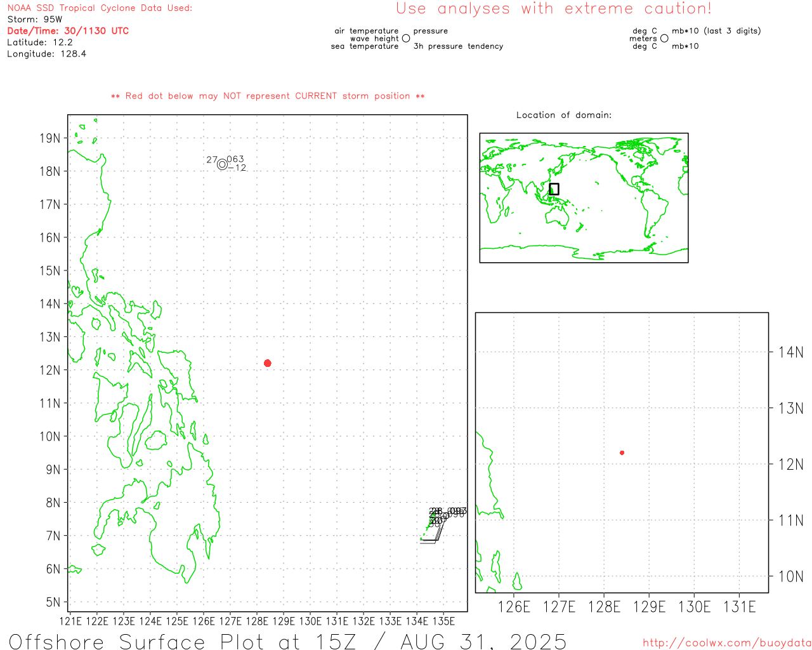Click the 'sea temperature' legend label
The height and width of the screenshot is (650, 812).
(365, 46)
